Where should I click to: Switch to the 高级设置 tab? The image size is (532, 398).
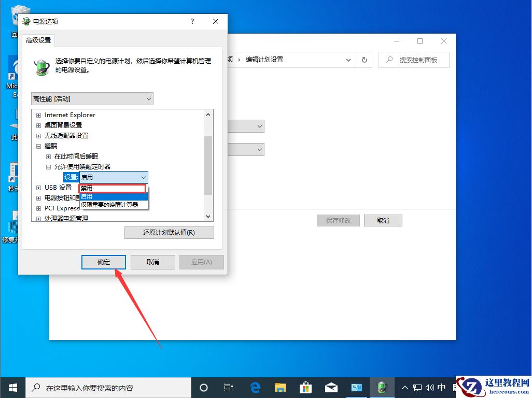point(38,39)
